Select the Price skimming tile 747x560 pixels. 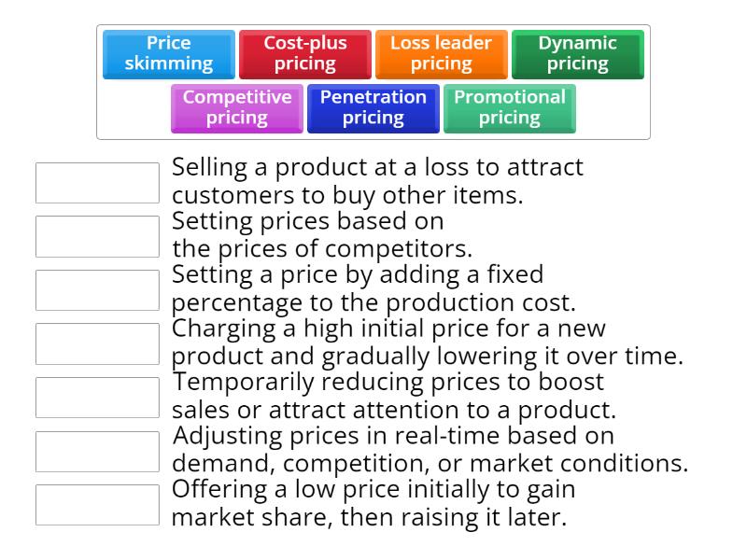click(x=167, y=53)
